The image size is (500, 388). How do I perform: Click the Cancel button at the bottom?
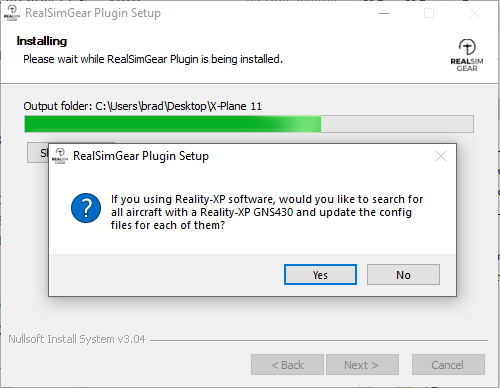tap(448, 365)
